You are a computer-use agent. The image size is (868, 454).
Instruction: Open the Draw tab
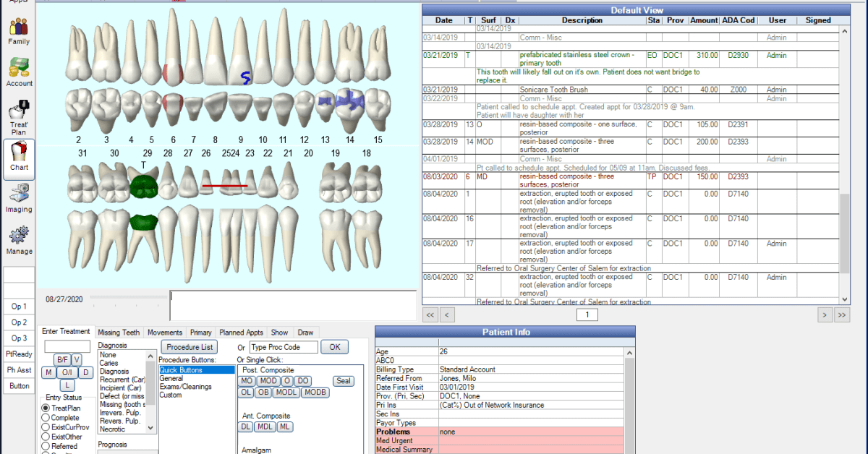click(305, 332)
